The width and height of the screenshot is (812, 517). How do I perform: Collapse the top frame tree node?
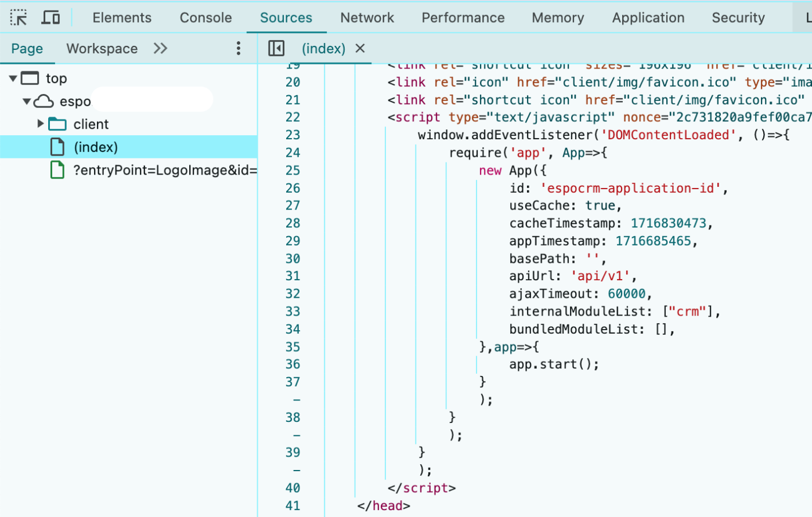click(x=13, y=78)
